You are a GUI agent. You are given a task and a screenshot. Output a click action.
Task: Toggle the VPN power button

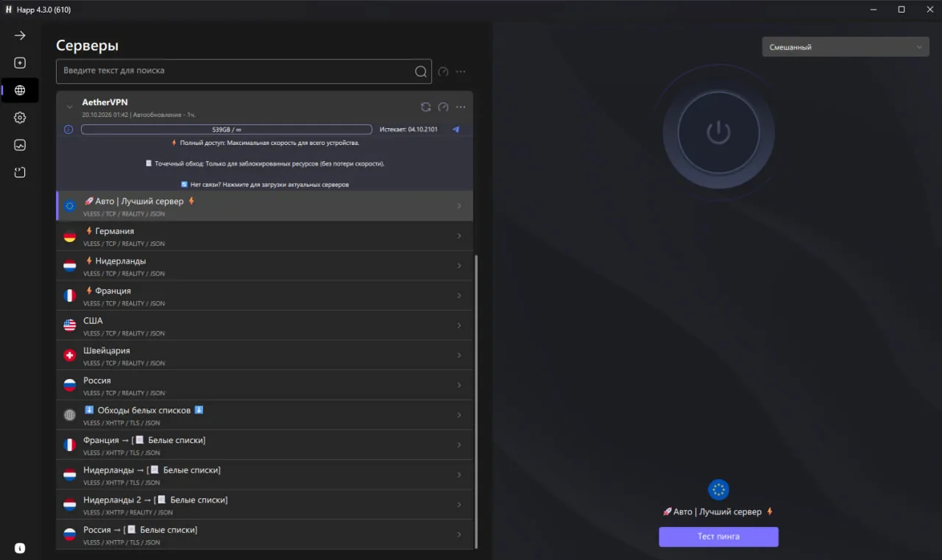(x=718, y=132)
